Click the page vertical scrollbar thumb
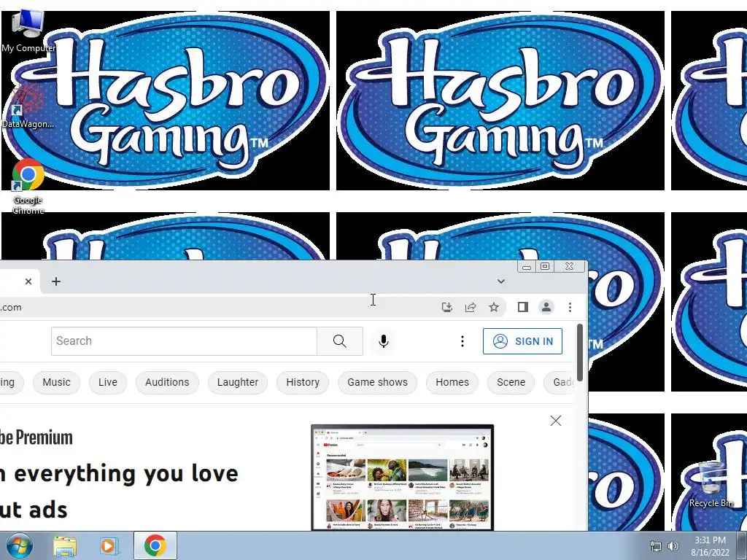 (x=580, y=352)
